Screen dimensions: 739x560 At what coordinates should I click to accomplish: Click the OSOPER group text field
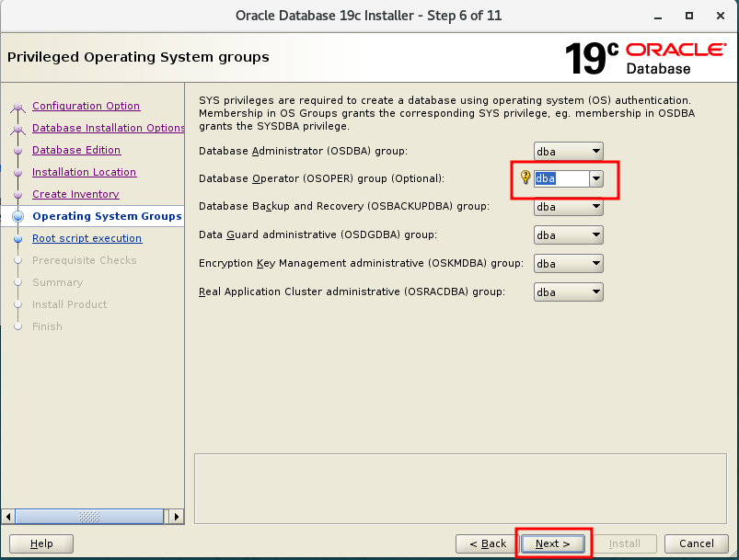pyautogui.click(x=561, y=178)
